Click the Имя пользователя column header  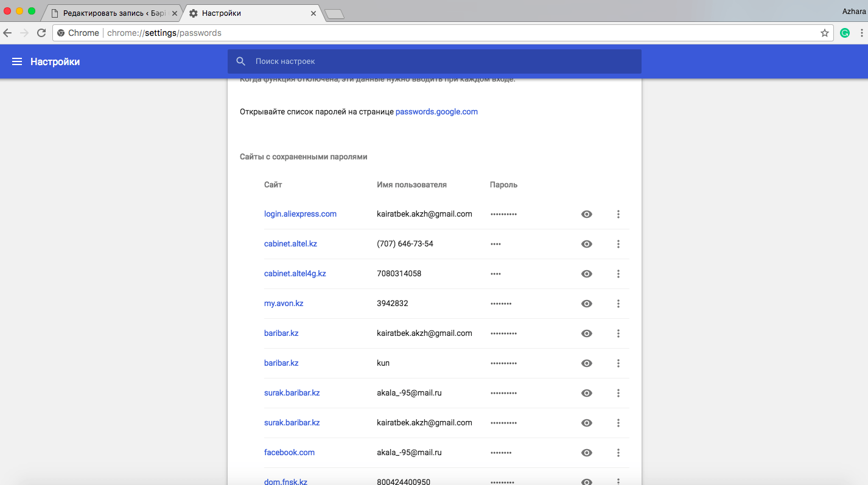tap(412, 185)
